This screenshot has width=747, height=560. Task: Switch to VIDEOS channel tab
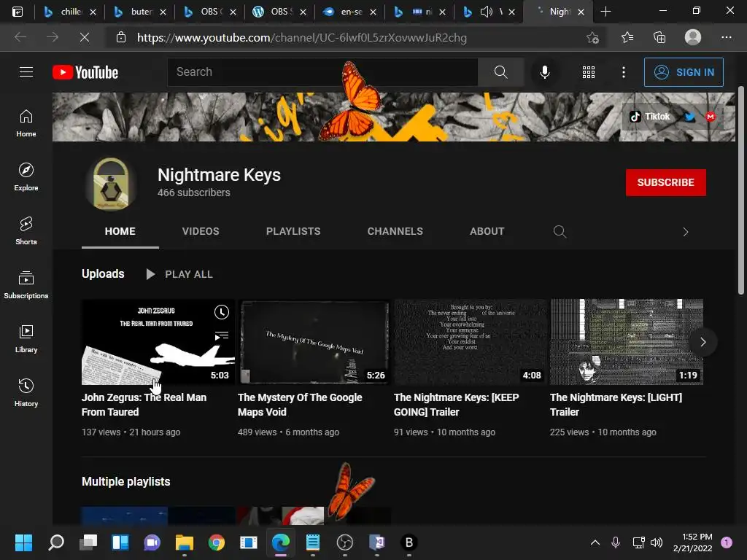201,231
